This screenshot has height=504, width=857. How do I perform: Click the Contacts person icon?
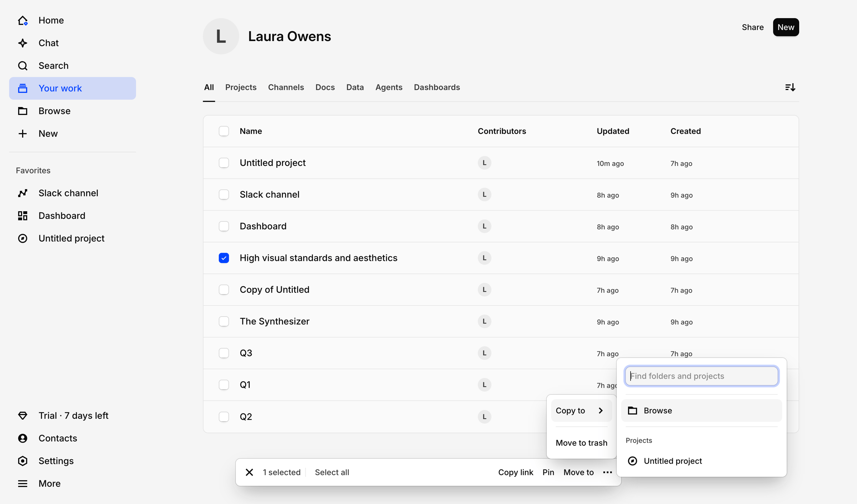pos(22,438)
